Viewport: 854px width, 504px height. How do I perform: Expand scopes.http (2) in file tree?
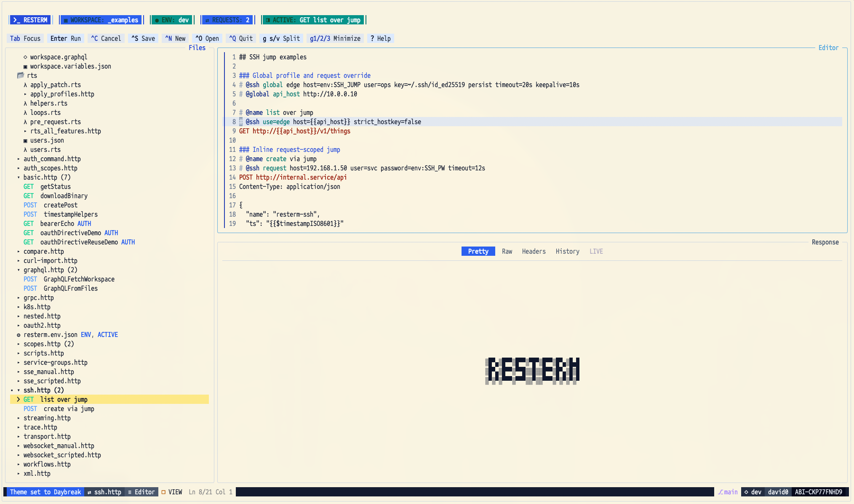coord(19,344)
